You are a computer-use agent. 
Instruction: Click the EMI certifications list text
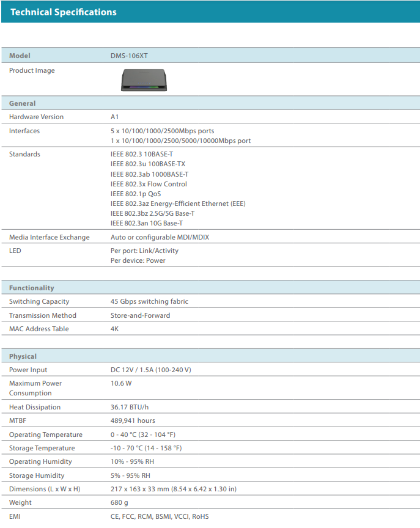coord(160,516)
